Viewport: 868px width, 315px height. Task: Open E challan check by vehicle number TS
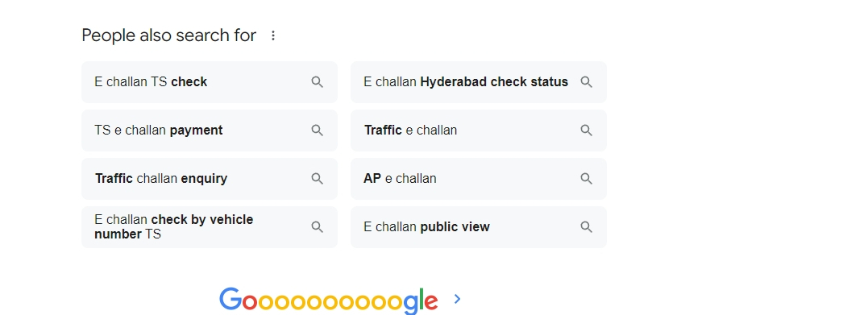coord(210,227)
